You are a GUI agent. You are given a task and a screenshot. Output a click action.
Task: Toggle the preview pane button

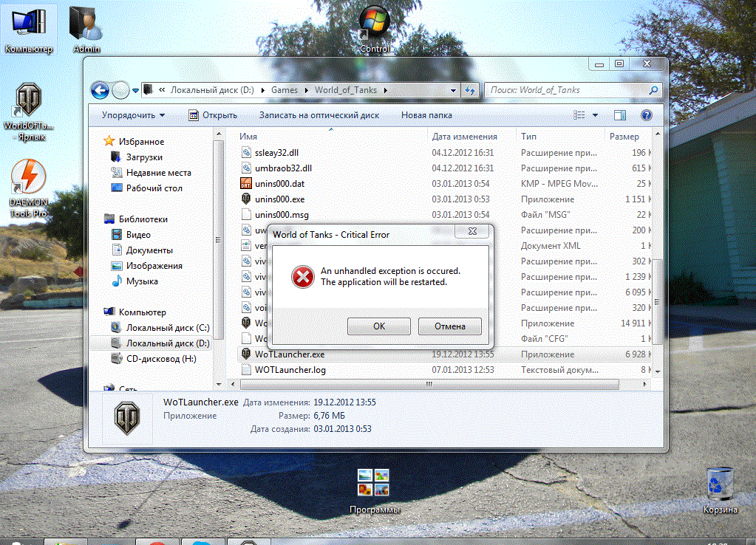(x=620, y=115)
